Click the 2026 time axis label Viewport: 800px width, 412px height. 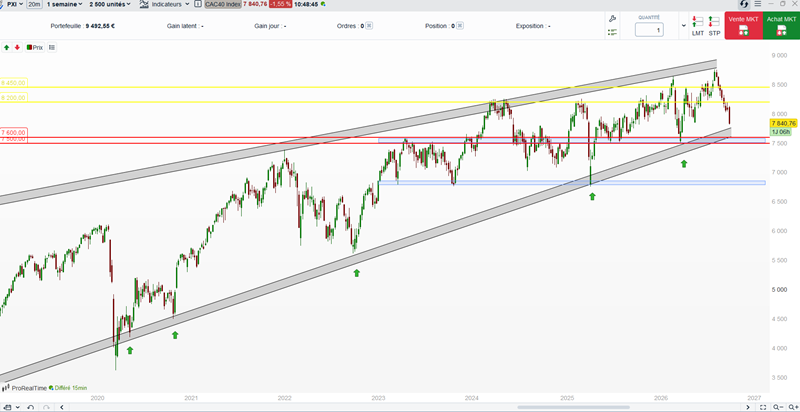click(661, 397)
